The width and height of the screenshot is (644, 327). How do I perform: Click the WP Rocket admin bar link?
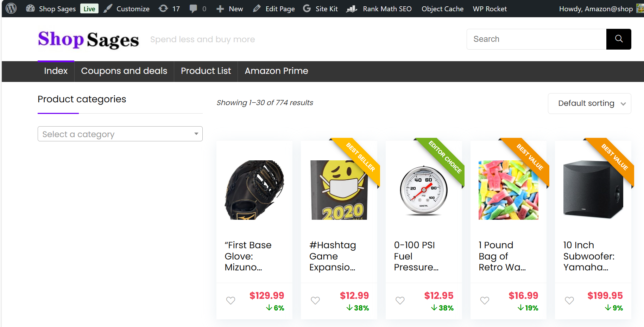(x=490, y=8)
